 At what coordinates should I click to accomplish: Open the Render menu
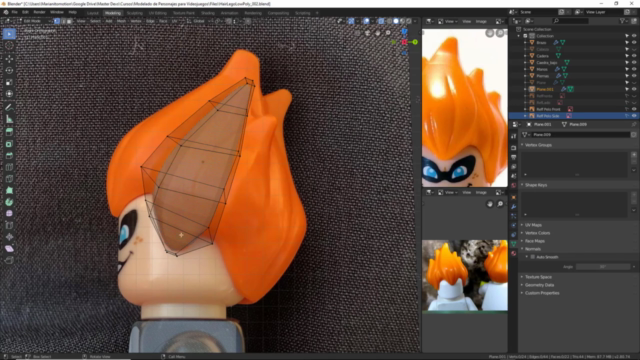click(x=39, y=12)
